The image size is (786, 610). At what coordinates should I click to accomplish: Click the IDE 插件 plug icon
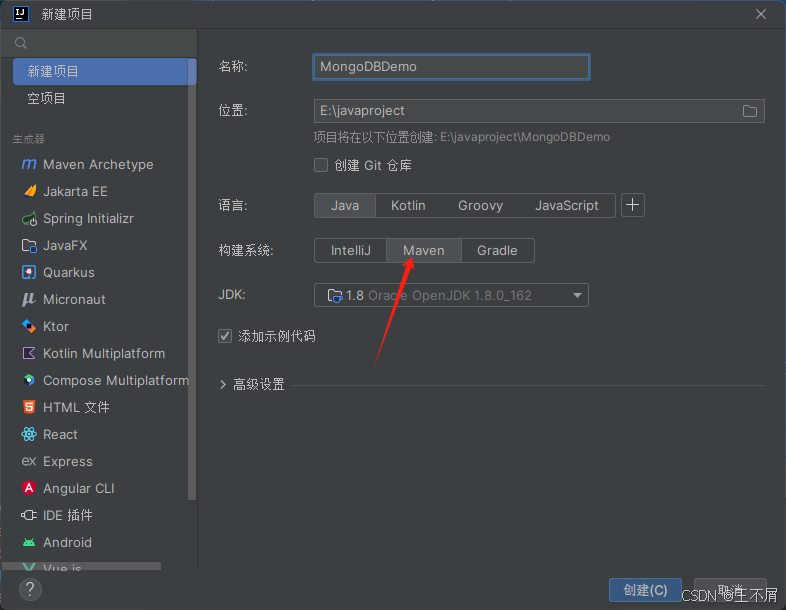(29, 515)
